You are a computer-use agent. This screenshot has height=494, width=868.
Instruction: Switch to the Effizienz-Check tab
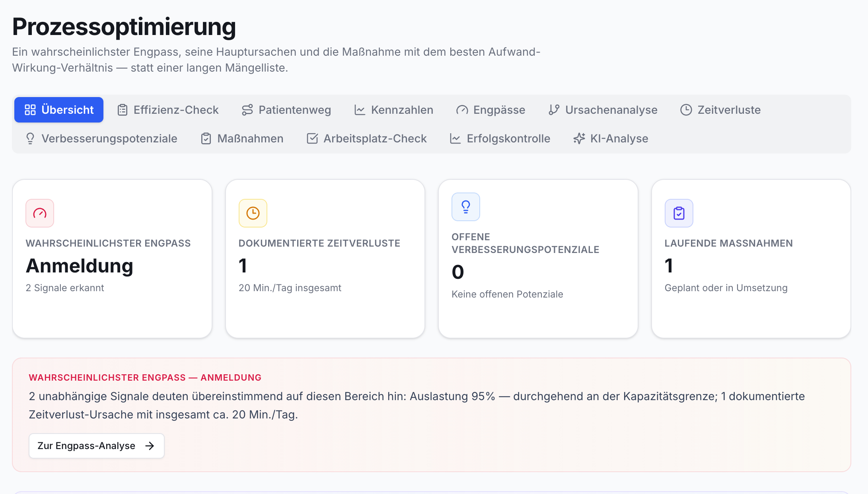pyautogui.click(x=168, y=110)
